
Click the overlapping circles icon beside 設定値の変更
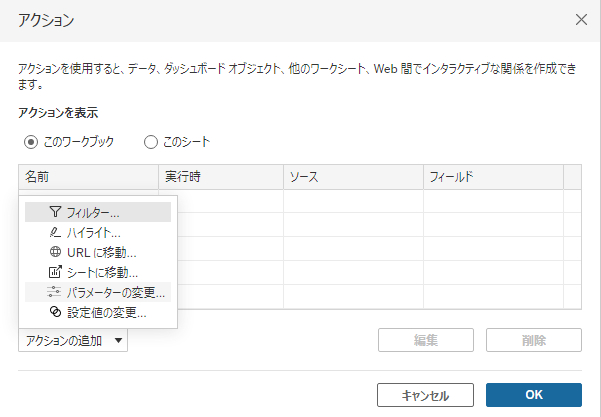coord(55,312)
